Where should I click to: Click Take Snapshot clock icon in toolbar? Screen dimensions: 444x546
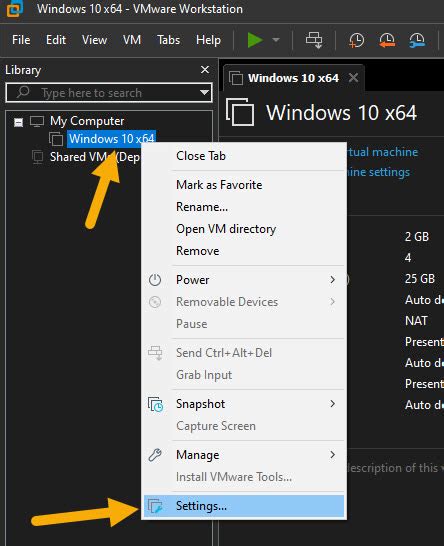[x=356, y=40]
